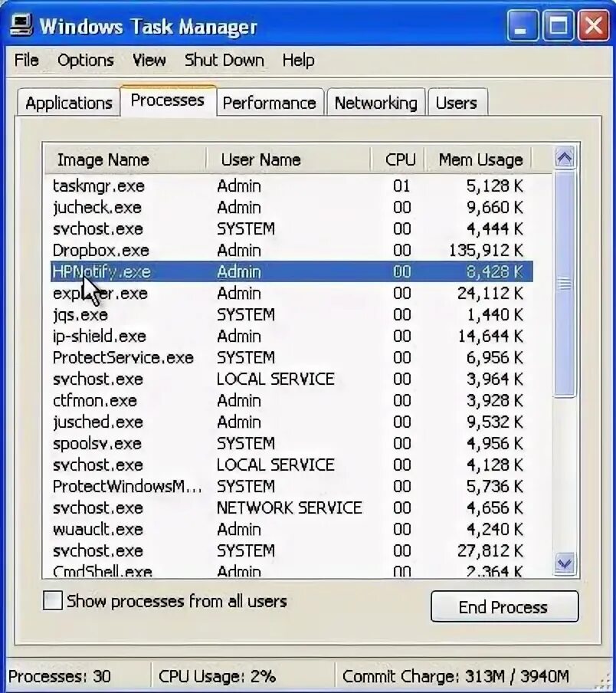
Task: Select svchost.exe using 4,444 K
Action: coord(291,228)
